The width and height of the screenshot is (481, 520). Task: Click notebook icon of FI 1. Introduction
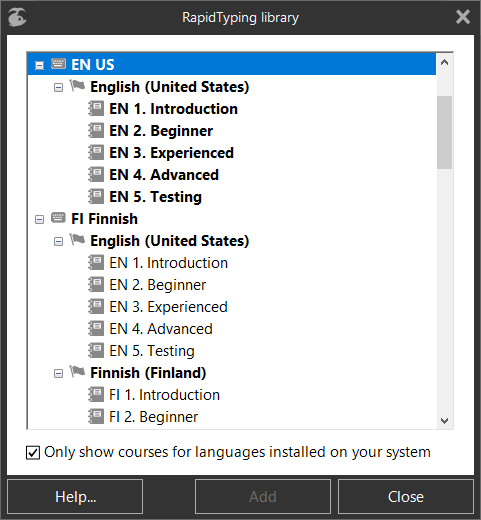(96, 395)
